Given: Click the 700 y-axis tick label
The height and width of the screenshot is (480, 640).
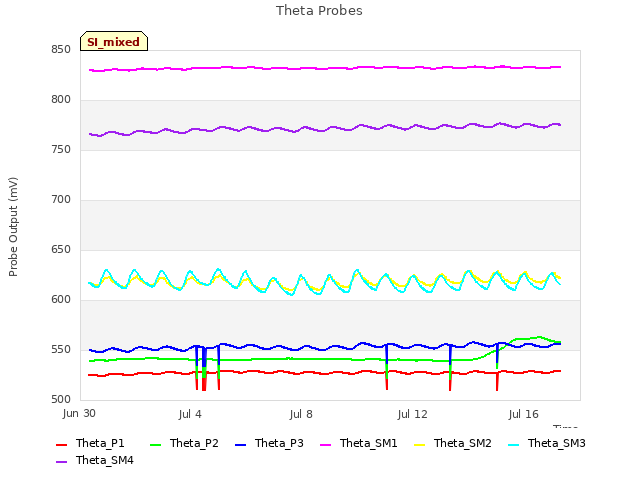Looking at the screenshot, I should 61,200.
